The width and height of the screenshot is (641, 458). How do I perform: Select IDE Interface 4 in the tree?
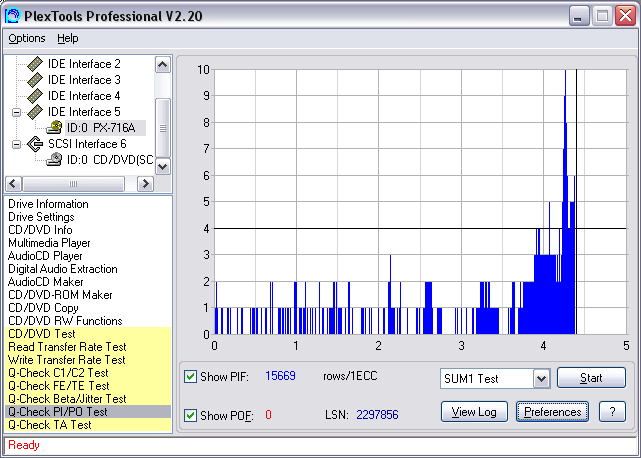(x=84, y=96)
